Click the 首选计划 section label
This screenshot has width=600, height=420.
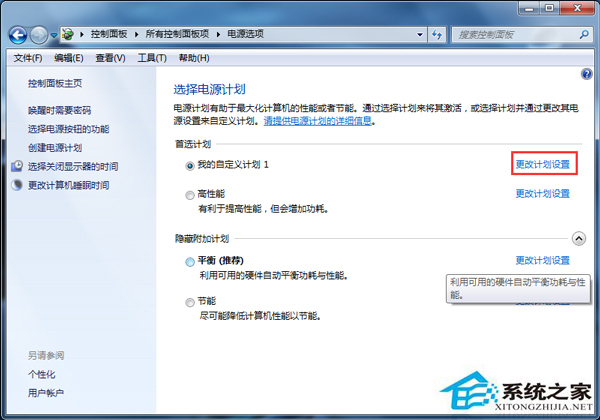[193, 144]
